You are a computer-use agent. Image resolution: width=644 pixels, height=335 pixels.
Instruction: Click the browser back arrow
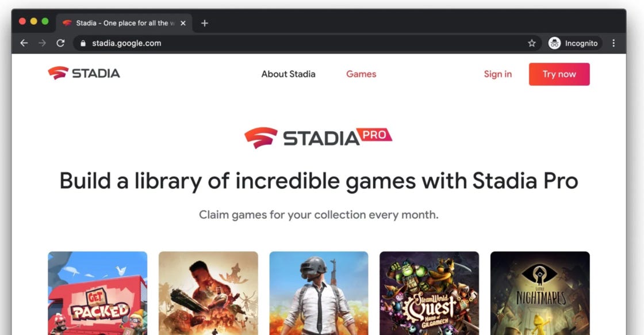click(24, 43)
